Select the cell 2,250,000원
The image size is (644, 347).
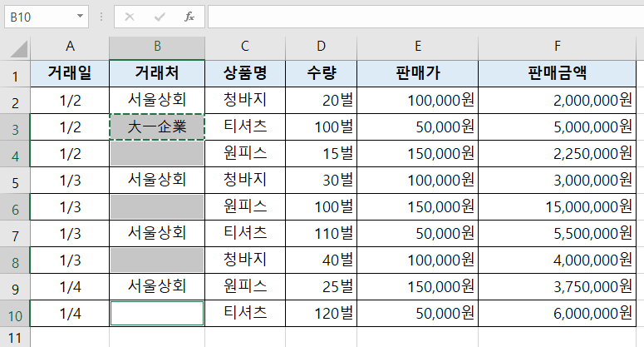click(558, 154)
